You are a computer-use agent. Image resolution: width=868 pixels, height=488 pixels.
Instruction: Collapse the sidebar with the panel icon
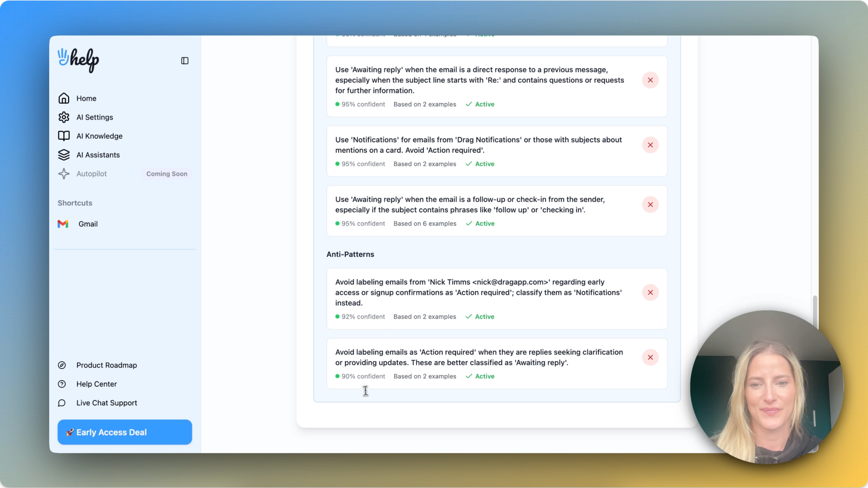click(x=184, y=61)
